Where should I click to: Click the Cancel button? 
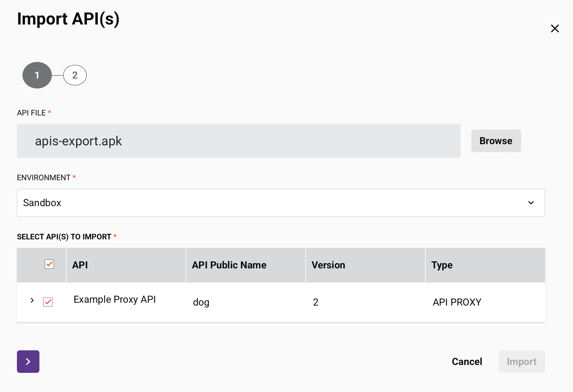467,362
